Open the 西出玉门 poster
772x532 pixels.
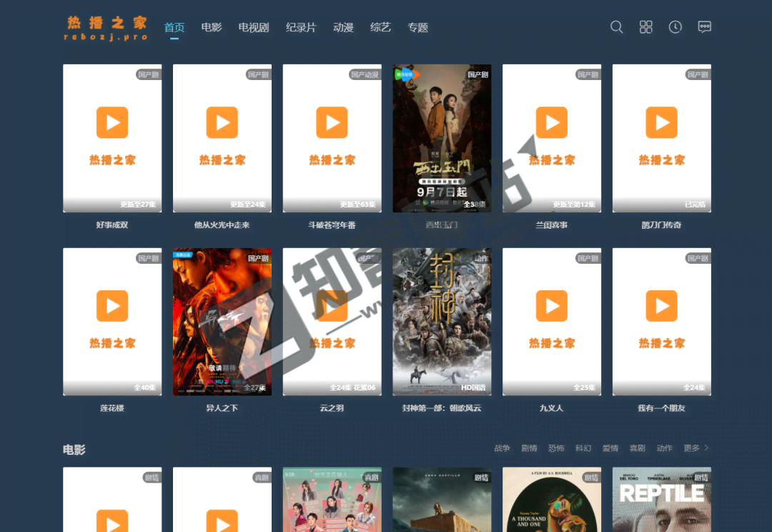coord(442,138)
